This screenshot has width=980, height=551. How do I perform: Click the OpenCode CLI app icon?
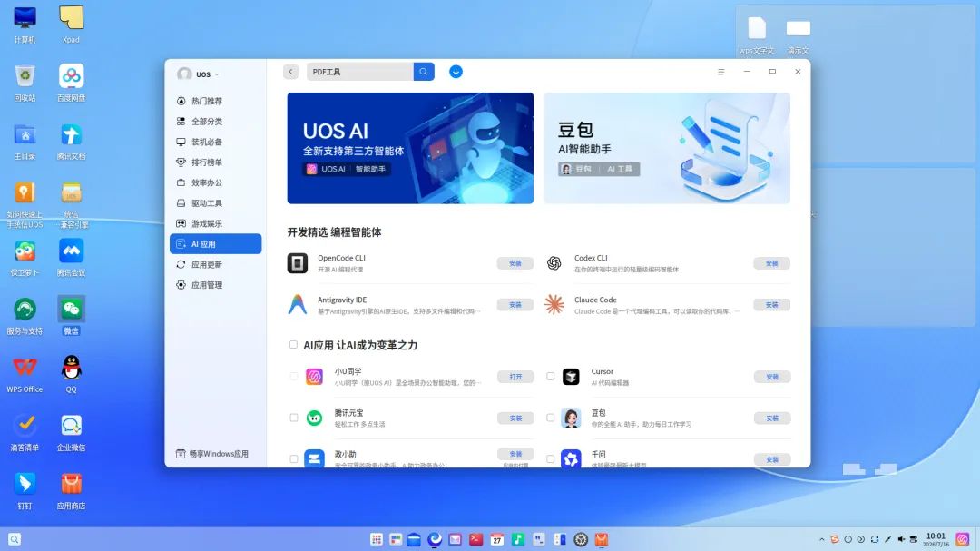pos(298,263)
